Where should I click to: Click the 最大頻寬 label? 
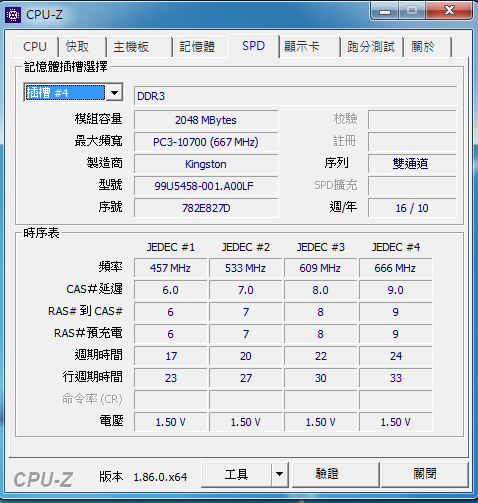click(98, 141)
